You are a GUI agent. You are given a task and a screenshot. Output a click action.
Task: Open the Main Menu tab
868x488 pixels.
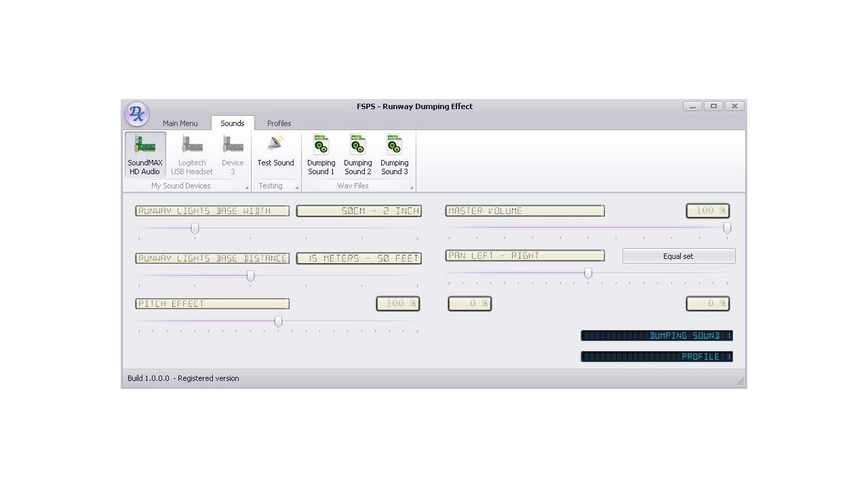tap(180, 123)
